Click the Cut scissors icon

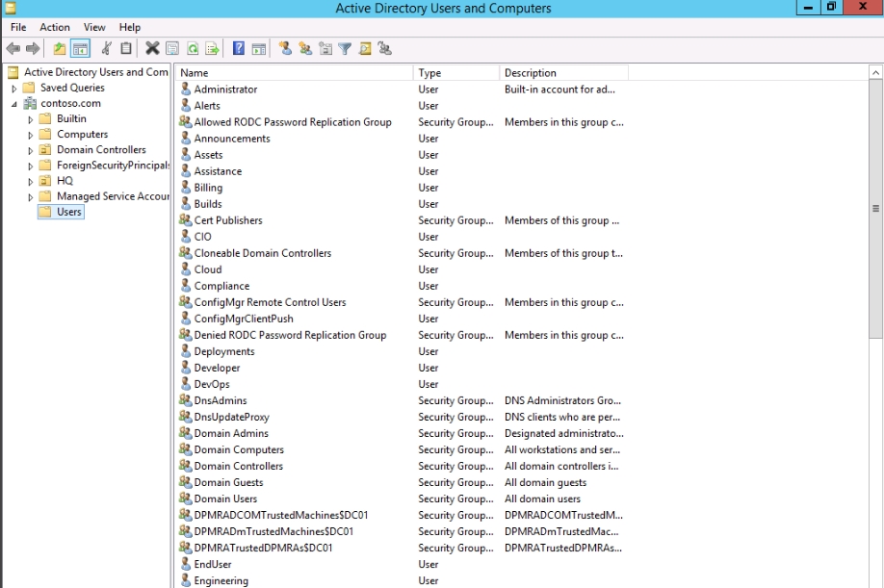106,49
